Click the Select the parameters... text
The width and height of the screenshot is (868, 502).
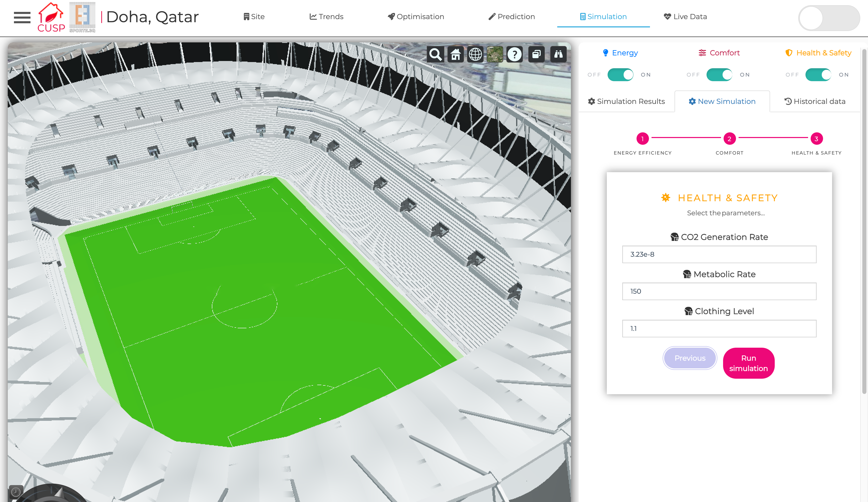point(726,213)
